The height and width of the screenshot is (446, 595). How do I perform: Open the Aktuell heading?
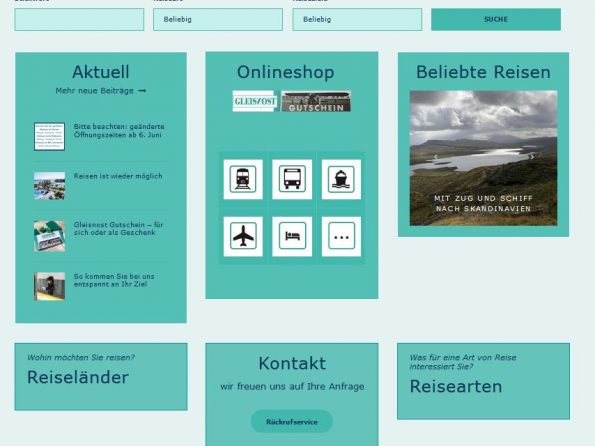pos(101,72)
